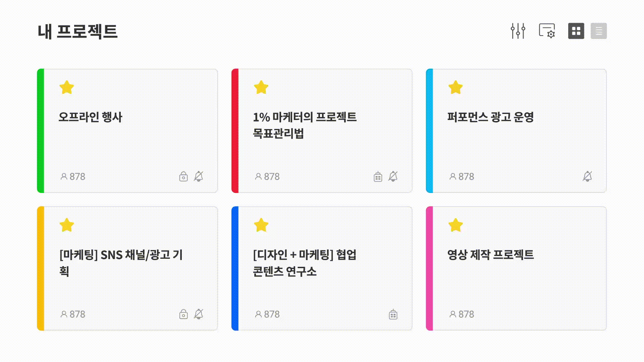Toggle muted bell on 퍼포먼스 광고 운영 card
Screen dimensions: 644x362
click(x=587, y=176)
